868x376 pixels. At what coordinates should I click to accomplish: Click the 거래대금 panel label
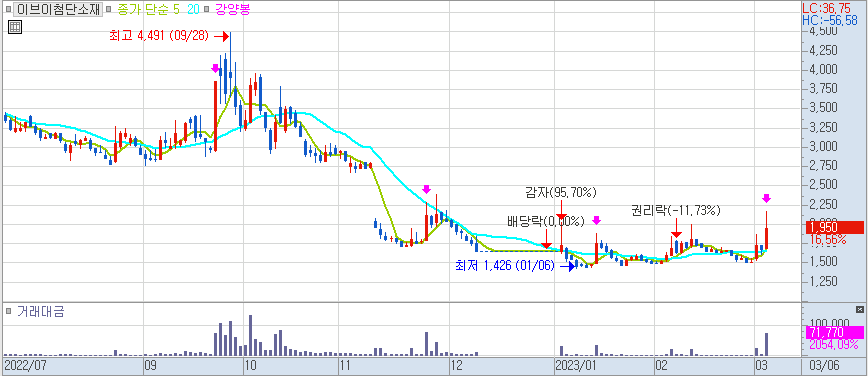pos(40,312)
